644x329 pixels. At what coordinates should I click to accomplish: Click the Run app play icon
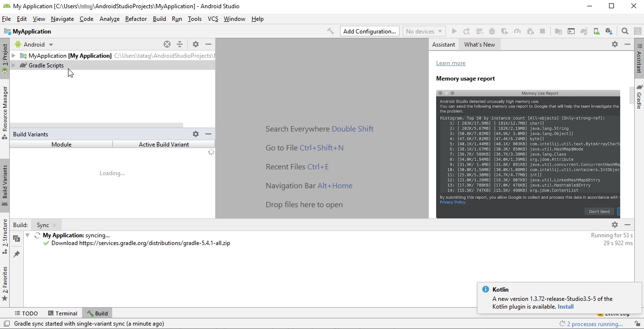click(x=454, y=31)
